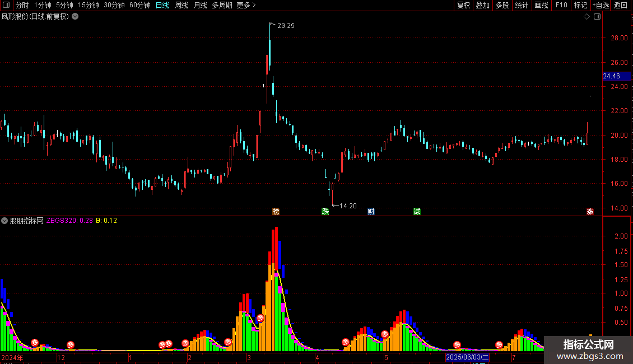This screenshot has width=633, height=364.
Task: Click the 2024年 time axis label
Action: (x=12, y=358)
